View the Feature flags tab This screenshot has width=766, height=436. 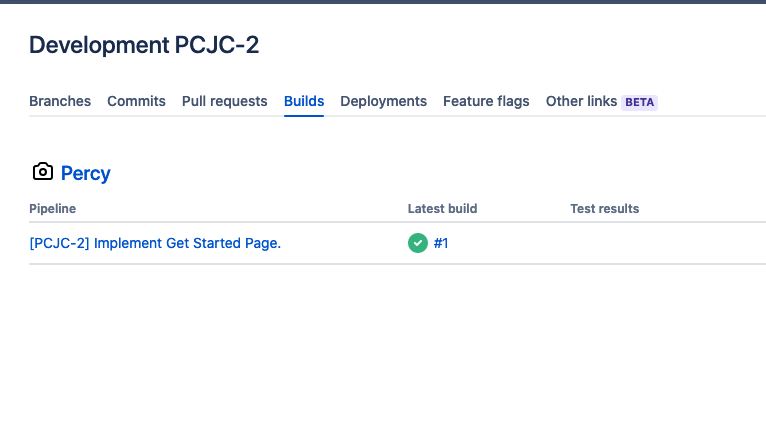pyautogui.click(x=486, y=101)
